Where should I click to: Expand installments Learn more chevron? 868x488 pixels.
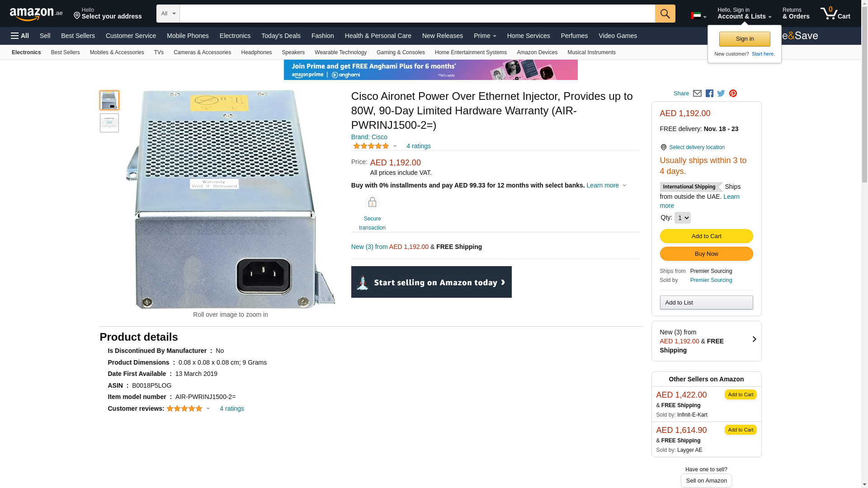(624, 185)
